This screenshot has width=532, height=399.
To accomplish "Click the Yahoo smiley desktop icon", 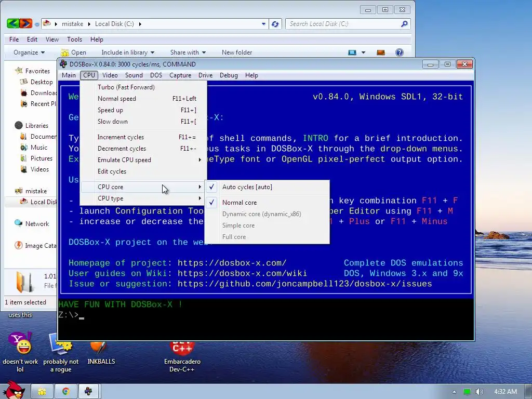I will 20,343.
